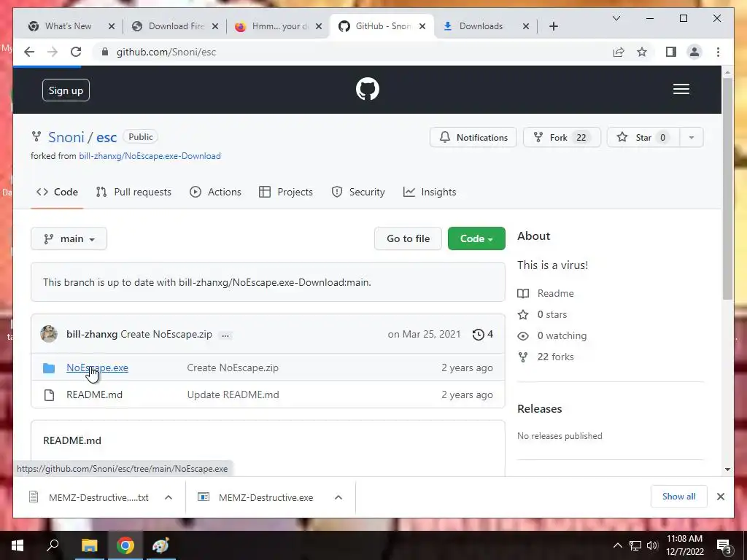Open the Star lists dropdown arrow
The height and width of the screenshot is (560, 747).
pyautogui.click(x=692, y=138)
